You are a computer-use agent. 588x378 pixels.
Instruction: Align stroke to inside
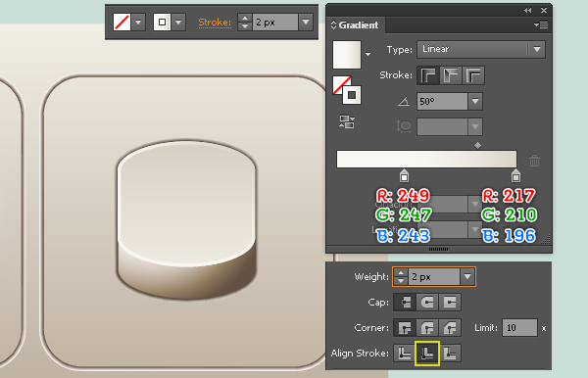[427, 353]
